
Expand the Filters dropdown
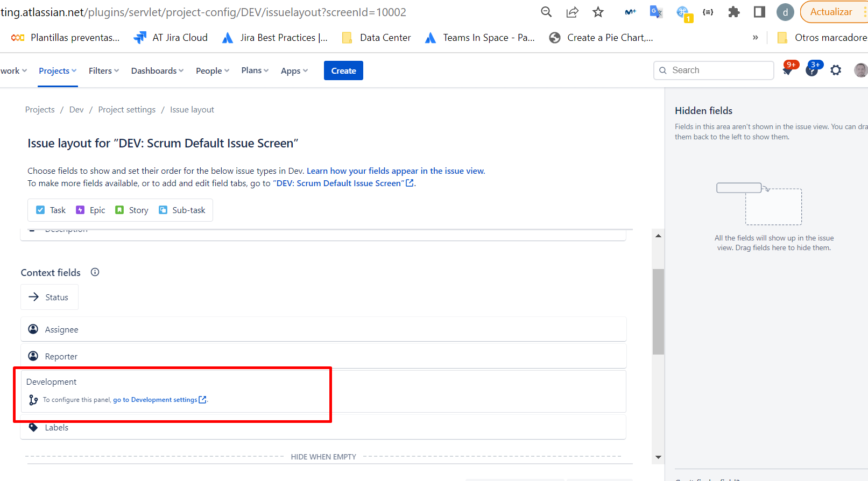coord(104,70)
